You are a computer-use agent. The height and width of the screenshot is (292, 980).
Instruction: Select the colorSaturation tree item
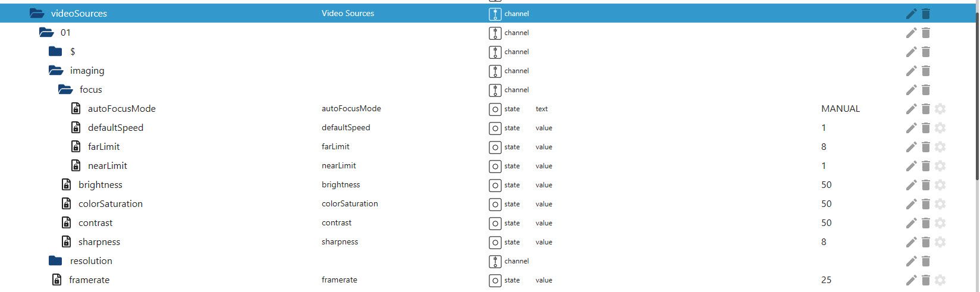coord(111,204)
